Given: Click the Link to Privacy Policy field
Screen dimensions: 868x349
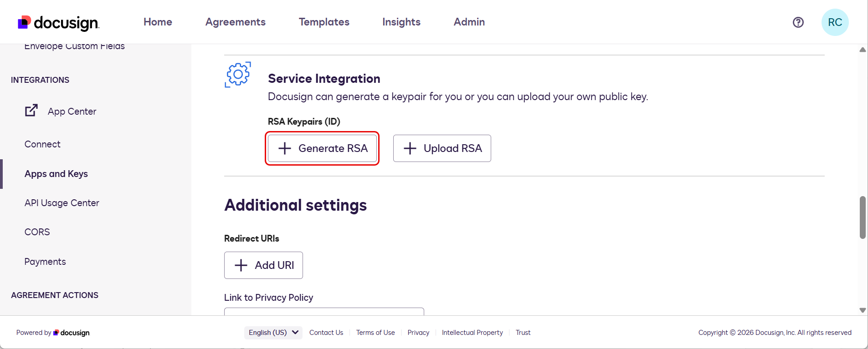Looking at the screenshot, I should tap(324, 312).
